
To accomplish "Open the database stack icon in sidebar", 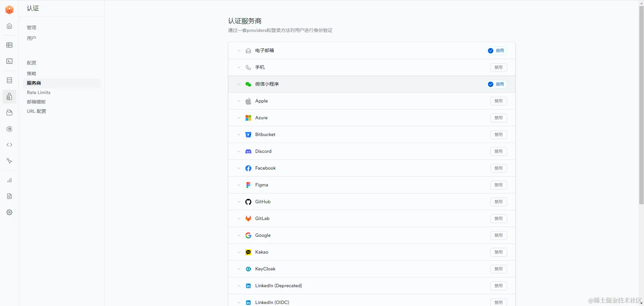I will click(x=9, y=80).
